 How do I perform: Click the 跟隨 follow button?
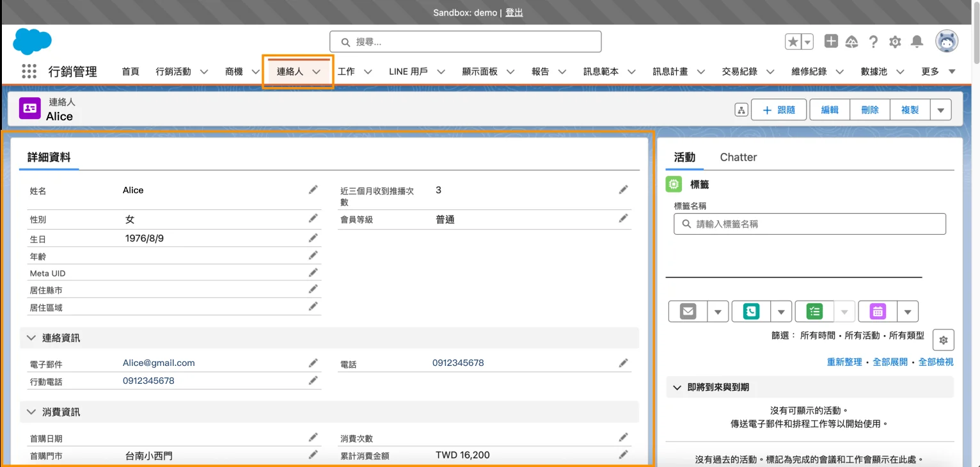click(779, 110)
